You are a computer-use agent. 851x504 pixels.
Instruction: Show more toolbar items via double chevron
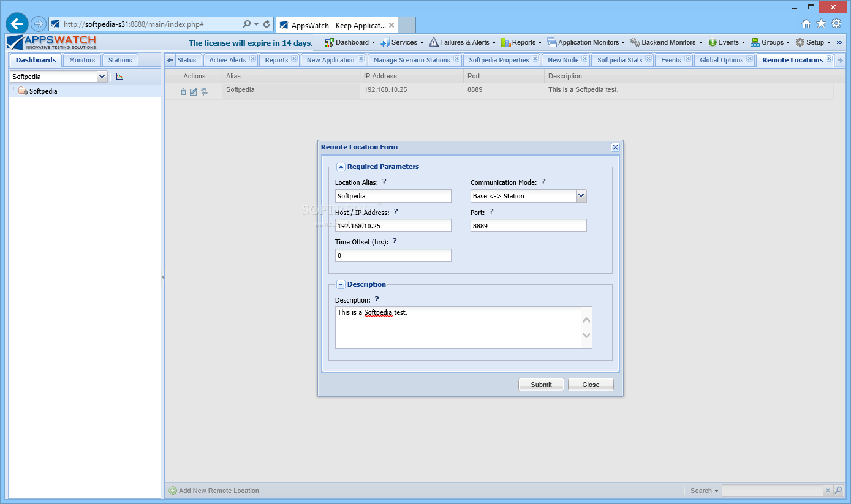click(x=839, y=42)
